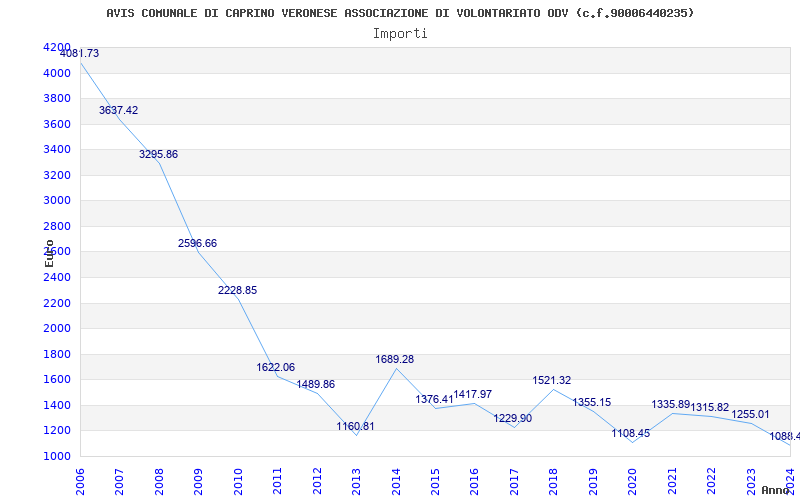The width and height of the screenshot is (800, 500).
Task: Click the 2011 x-axis year label
Action: [277, 482]
